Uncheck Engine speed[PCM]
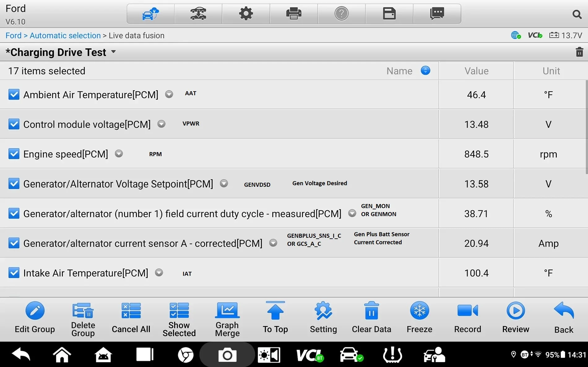 tap(14, 154)
